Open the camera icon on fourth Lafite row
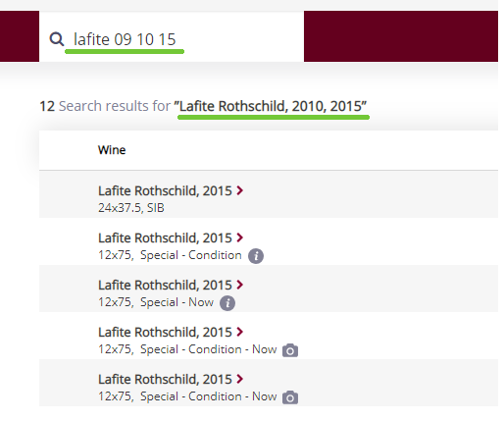This screenshot has height=421, width=504. 290,350
